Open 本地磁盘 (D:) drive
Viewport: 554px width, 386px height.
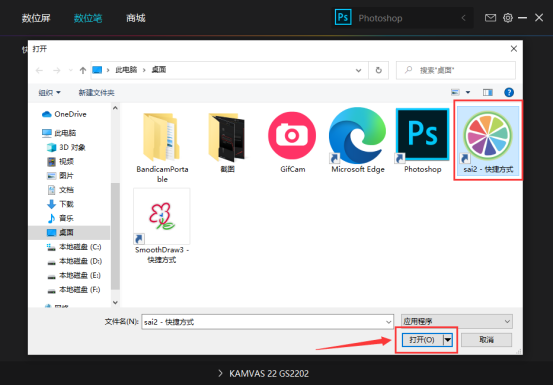tap(74, 261)
